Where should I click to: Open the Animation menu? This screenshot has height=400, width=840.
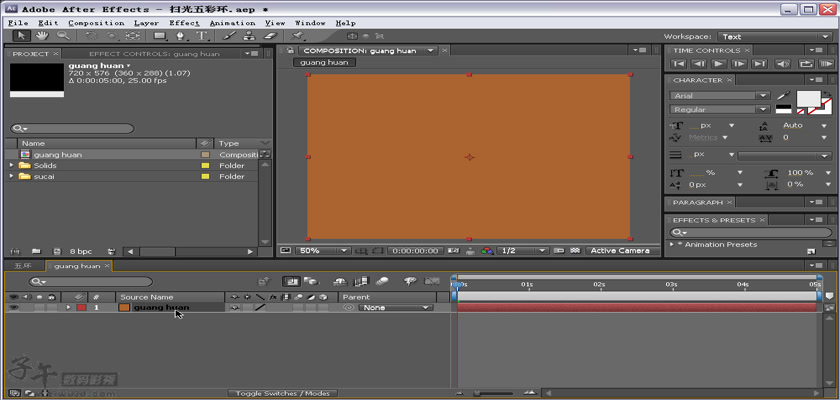click(232, 23)
